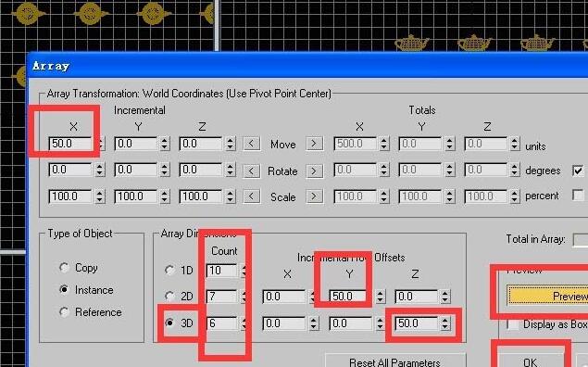Click the right arrow button beside Move

(x=314, y=144)
